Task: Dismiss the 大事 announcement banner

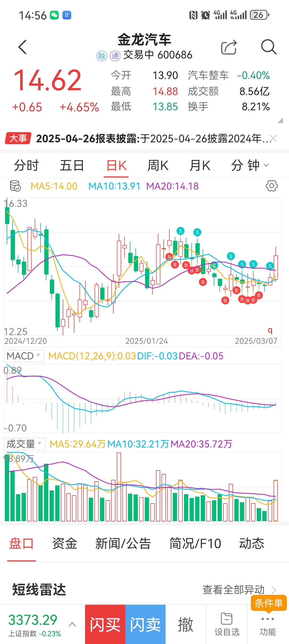Action: 273,138
